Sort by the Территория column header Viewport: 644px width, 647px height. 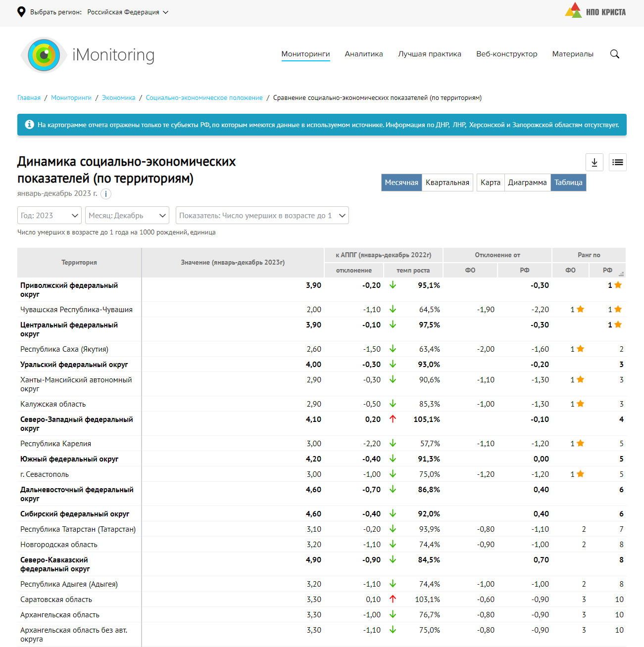79,263
